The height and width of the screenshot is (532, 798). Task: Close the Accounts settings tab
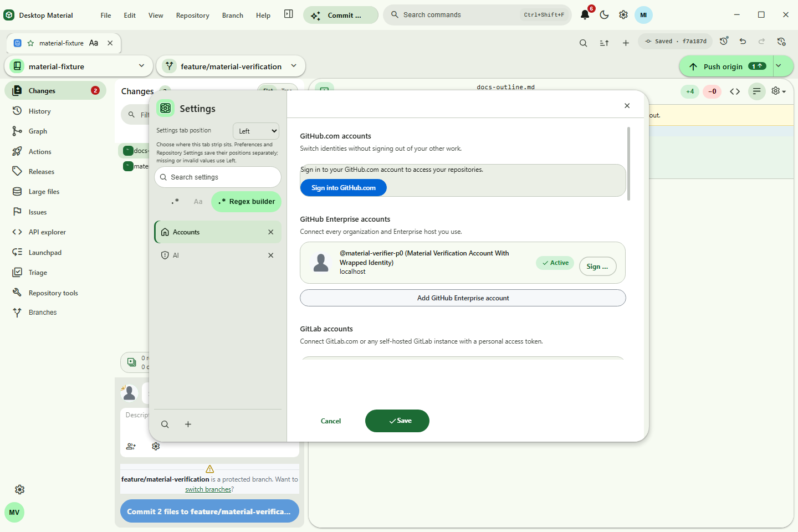[271, 232]
